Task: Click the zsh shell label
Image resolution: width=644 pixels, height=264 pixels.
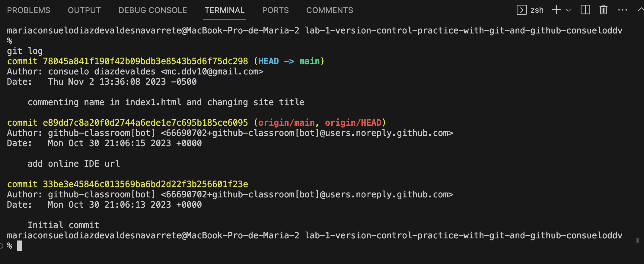Action: pyautogui.click(x=537, y=10)
